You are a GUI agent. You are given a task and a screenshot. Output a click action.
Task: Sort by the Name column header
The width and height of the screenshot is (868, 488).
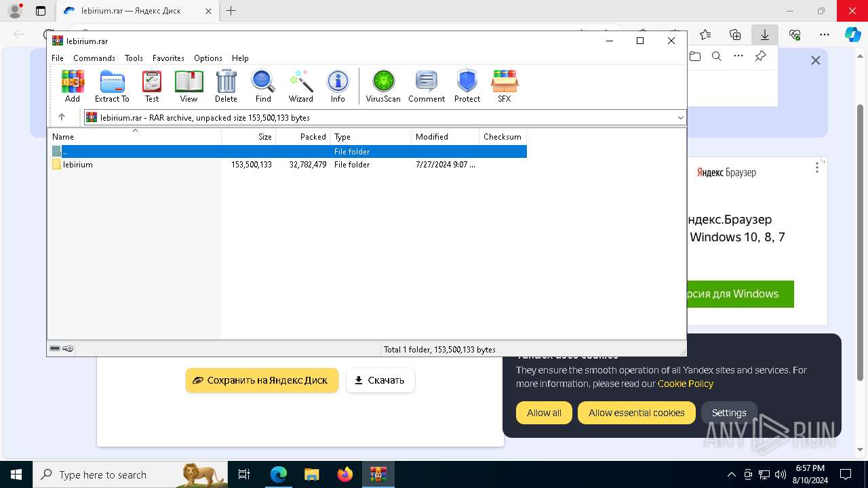tap(134, 137)
